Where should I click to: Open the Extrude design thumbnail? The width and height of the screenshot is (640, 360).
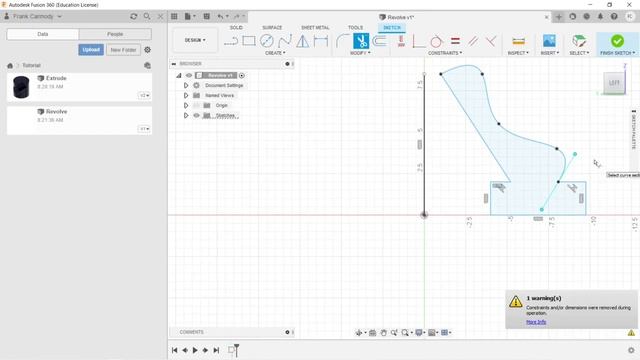(21, 87)
